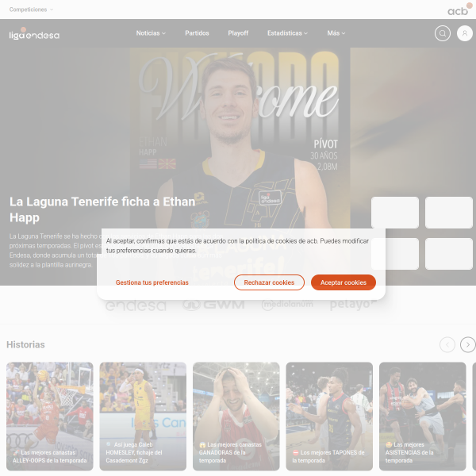The height and width of the screenshot is (476, 476).
Task: Click the cookie policy notice text
Action: pos(237,246)
